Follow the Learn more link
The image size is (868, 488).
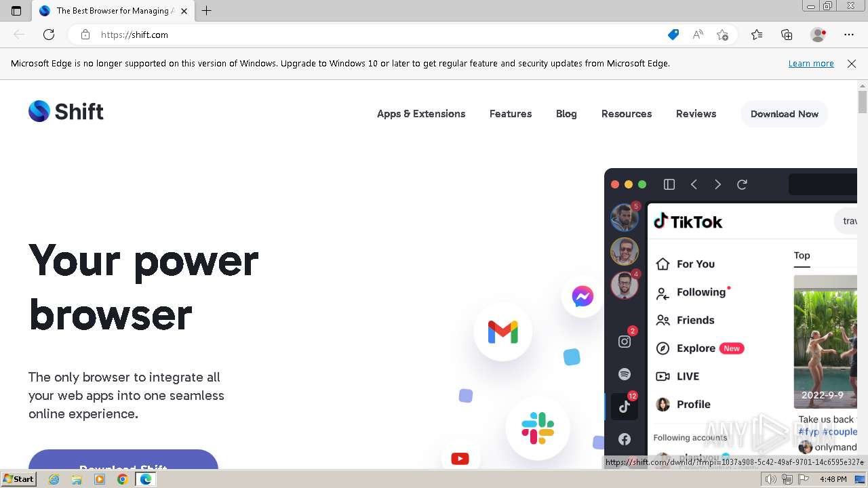[811, 64]
